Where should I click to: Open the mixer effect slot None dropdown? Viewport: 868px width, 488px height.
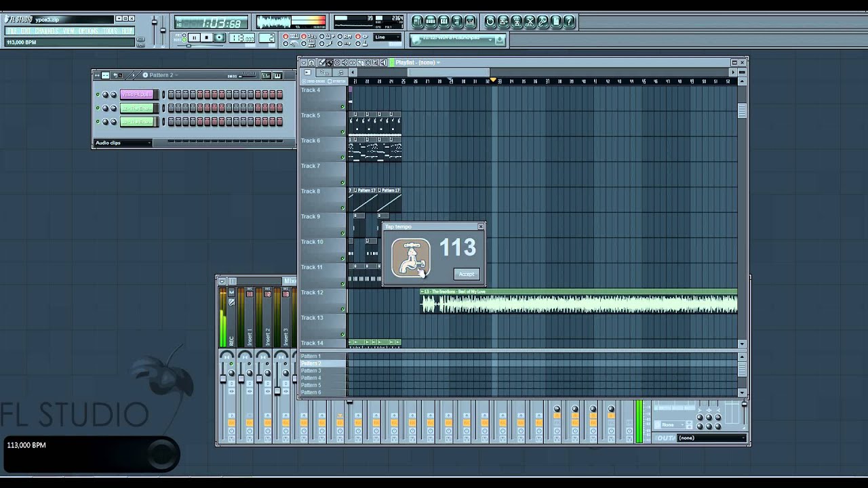pos(673,424)
